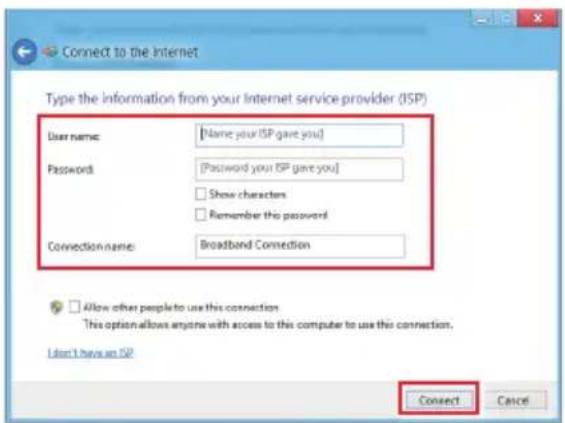Close the Connect to the Internet window
Screen dimensions: 565x423
[x=538, y=18]
